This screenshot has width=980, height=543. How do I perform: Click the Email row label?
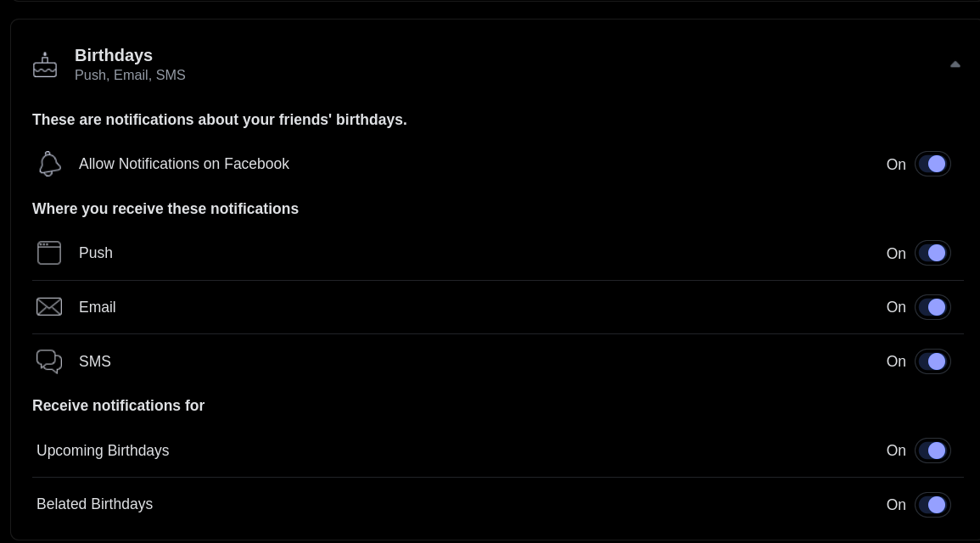coord(97,307)
